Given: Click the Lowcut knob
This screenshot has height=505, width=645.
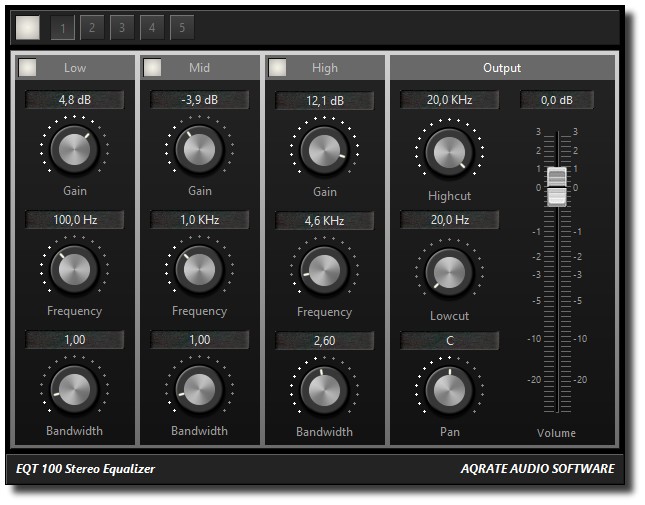Looking at the screenshot, I should click(450, 272).
